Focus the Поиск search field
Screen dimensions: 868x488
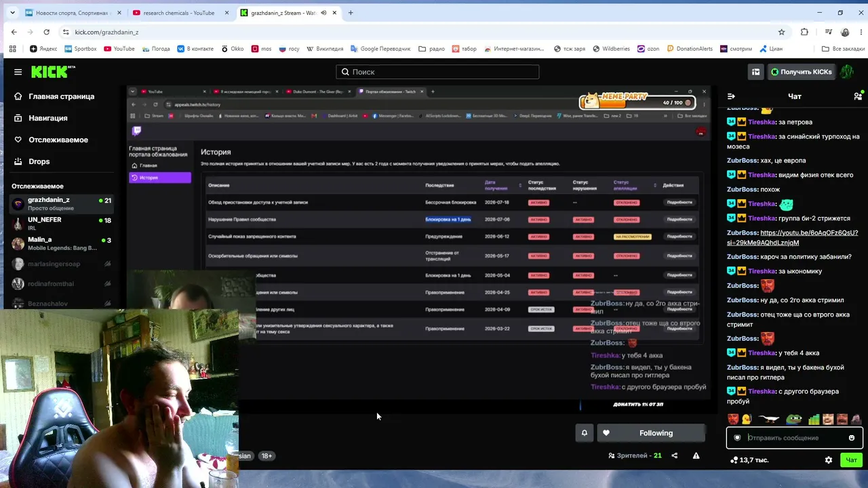click(437, 72)
